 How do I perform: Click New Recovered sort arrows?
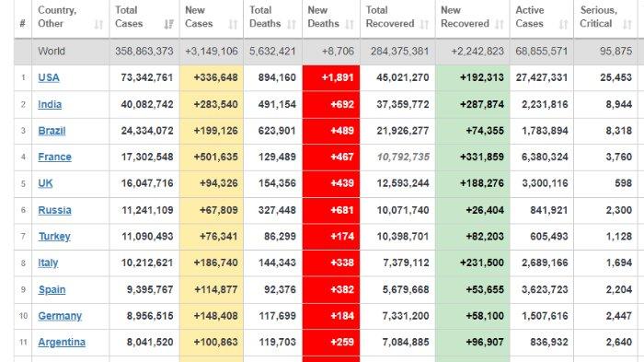point(499,25)
